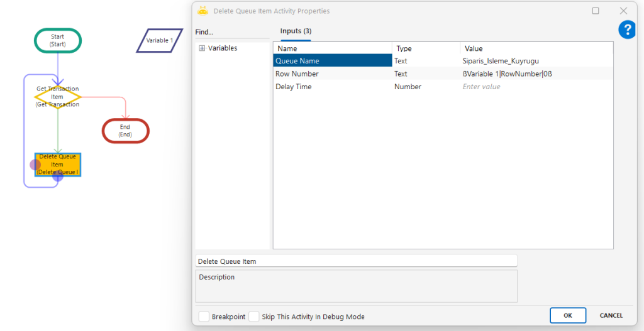
Task: Click the blue help question mark icon
Action: point(626,30)
